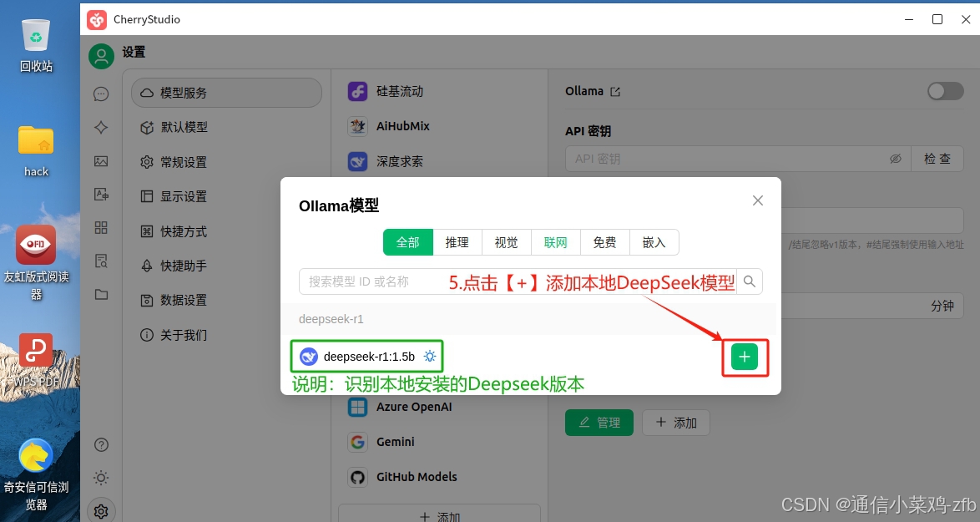Screen dimensions: 980x522
Task: Open the image painting sidebar icon
Action: point(101,161)
